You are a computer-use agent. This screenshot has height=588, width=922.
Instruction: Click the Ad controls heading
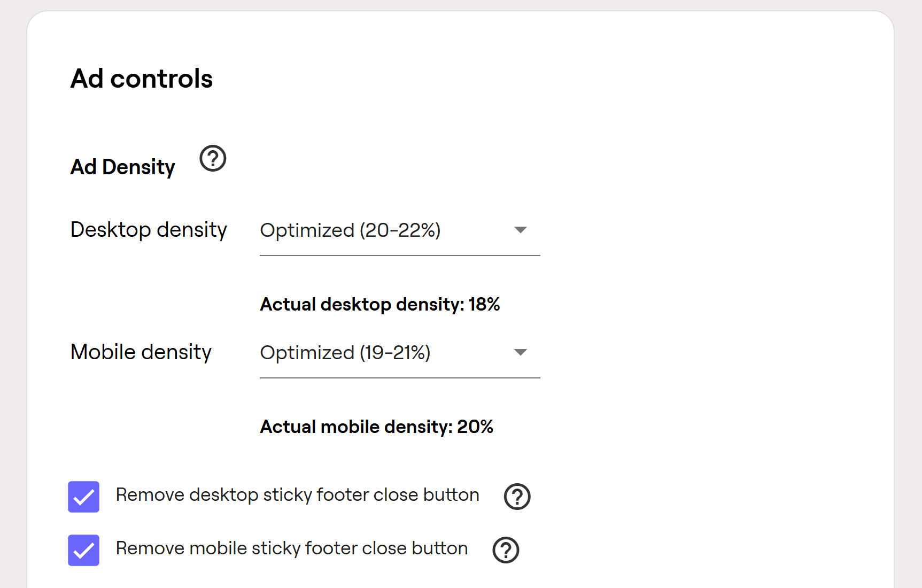point(142,79)
